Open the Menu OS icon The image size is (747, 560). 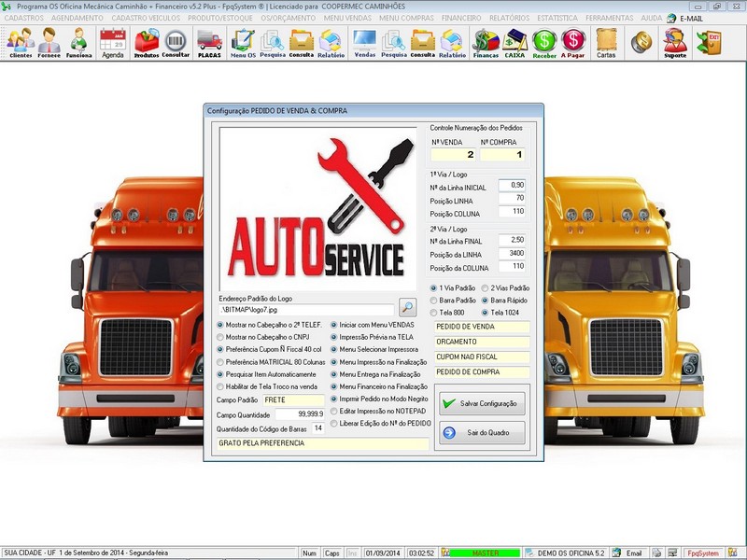(x=243, y=43)
